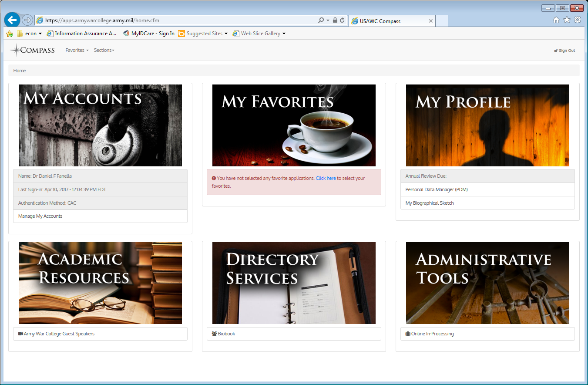Click the Authentication Method: CAC row

[x=100, y=203]
